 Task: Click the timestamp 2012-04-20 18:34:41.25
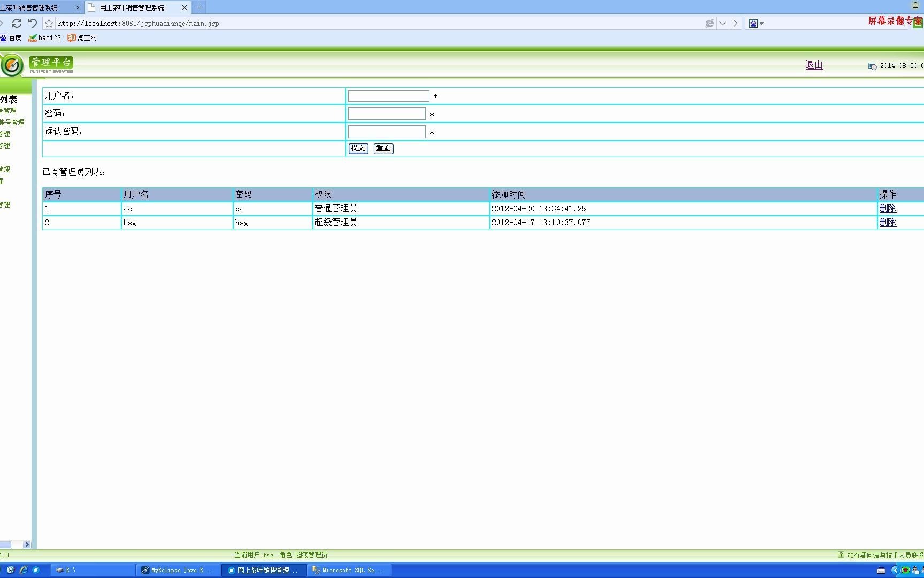pyautogui.click(x=538, y=209)
